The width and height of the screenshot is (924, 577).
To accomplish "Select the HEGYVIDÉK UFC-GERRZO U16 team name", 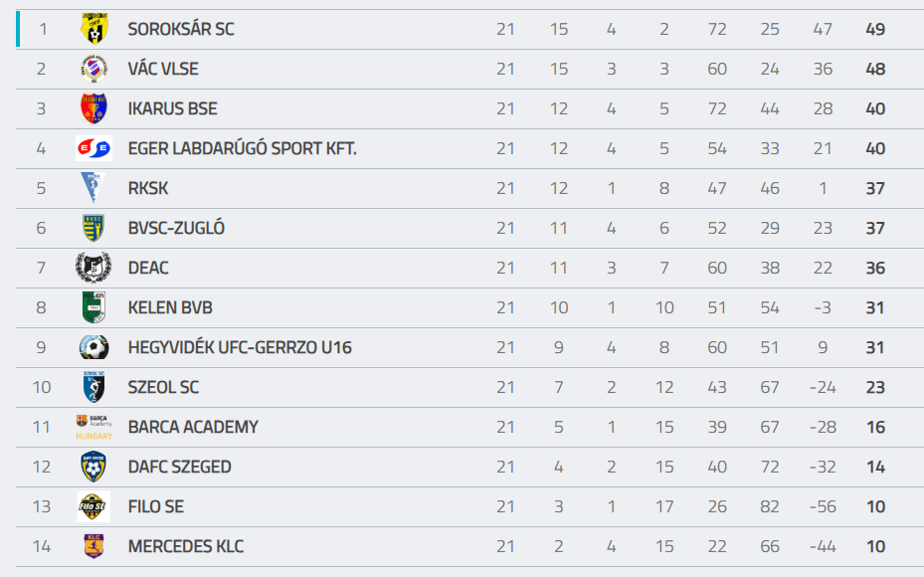I will pyautogui.click(x=240, y=347).
